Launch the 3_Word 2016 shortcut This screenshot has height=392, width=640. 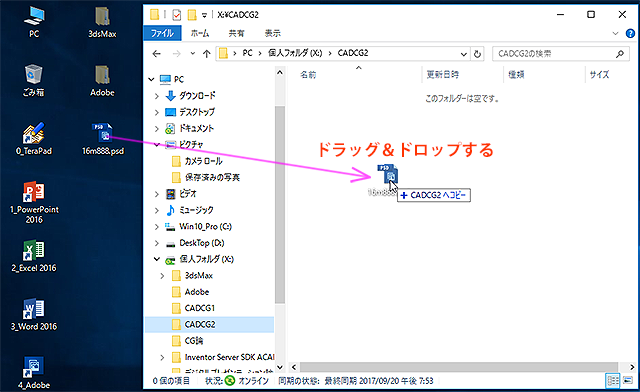tap(34, 314)
